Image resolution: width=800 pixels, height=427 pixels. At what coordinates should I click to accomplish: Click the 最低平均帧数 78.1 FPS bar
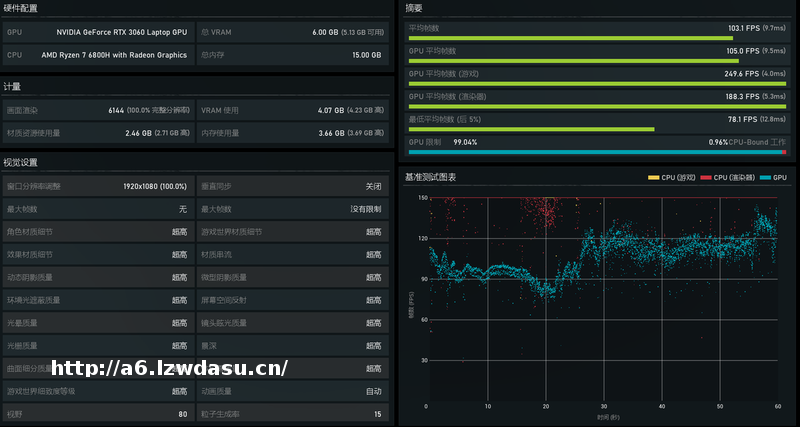click(x=531, y=129)
